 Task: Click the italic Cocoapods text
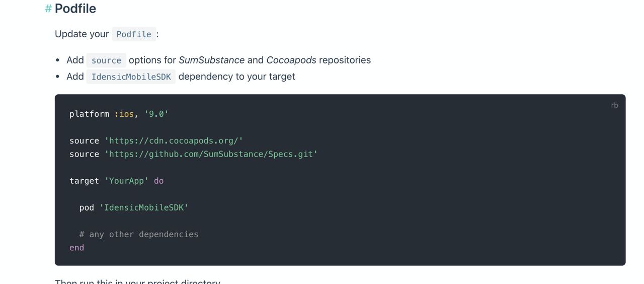pos(291,60)
